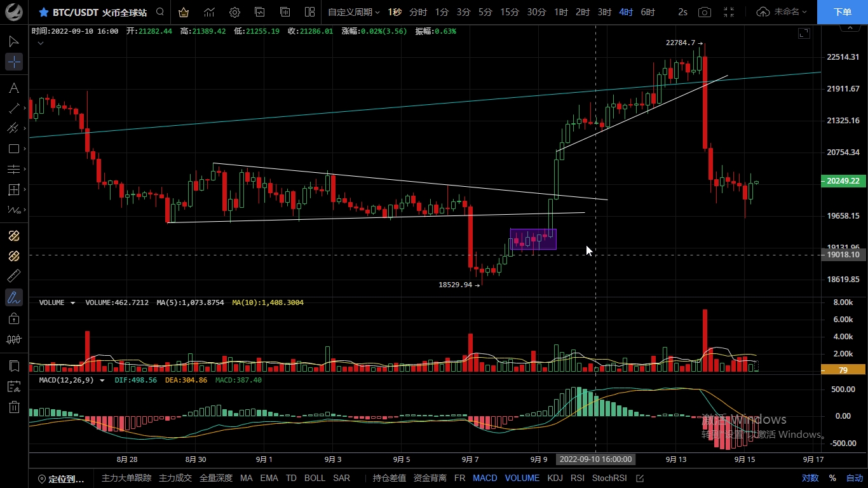Click the 对数 log scale button
Viewport: 868px width, 488px height.
click(810, 478)
